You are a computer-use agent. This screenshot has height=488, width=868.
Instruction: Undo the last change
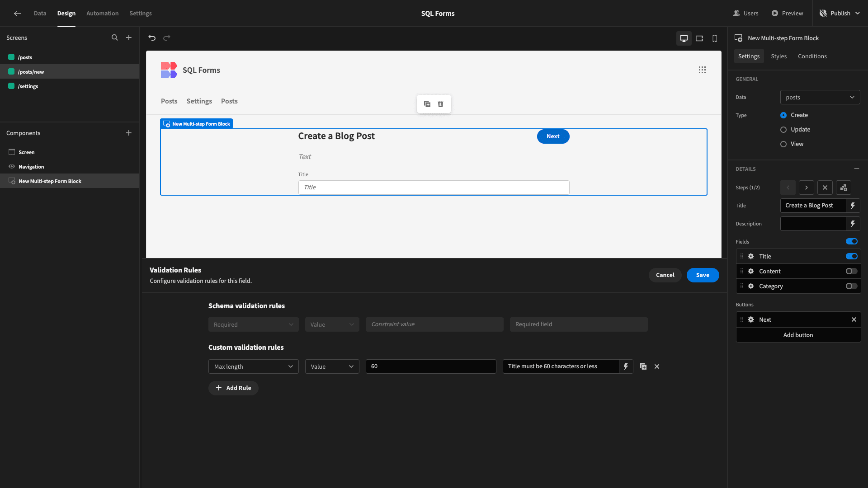click(x=152, y=38)
